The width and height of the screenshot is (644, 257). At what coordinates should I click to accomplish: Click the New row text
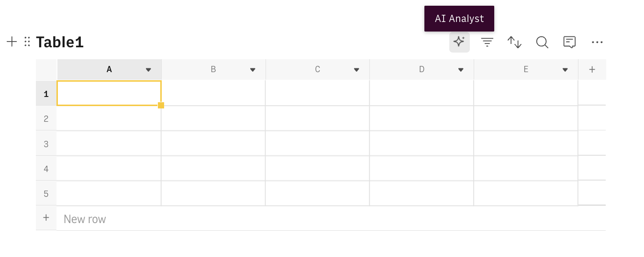coord(85,219)
